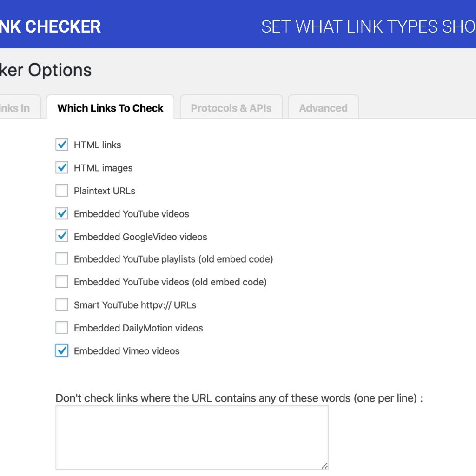Enable Smart YouTube httpv:// URLs checkbox

62,305
